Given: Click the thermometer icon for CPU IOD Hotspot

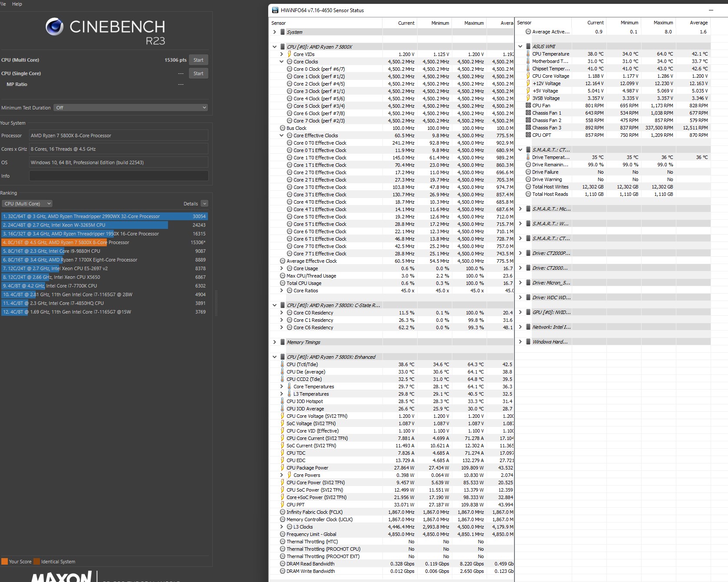Looking at the screenshot, I should [283, 401].
